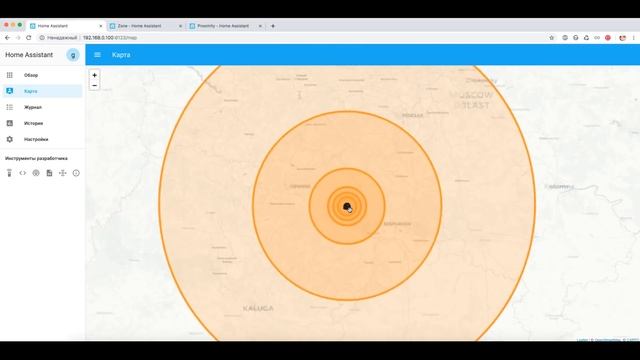Click the Events radio-tower developer tool icon

click(x=36, y=173)
